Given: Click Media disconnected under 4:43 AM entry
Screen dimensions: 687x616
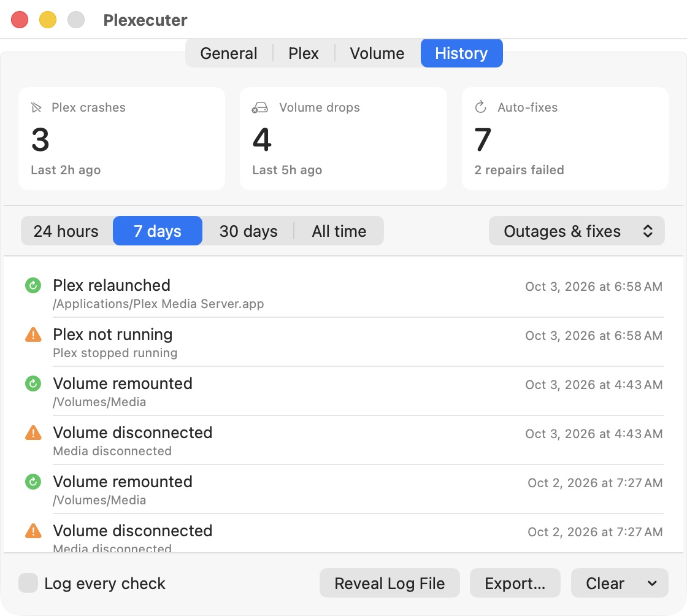Looking at the screenshot, I should (112, 451).
